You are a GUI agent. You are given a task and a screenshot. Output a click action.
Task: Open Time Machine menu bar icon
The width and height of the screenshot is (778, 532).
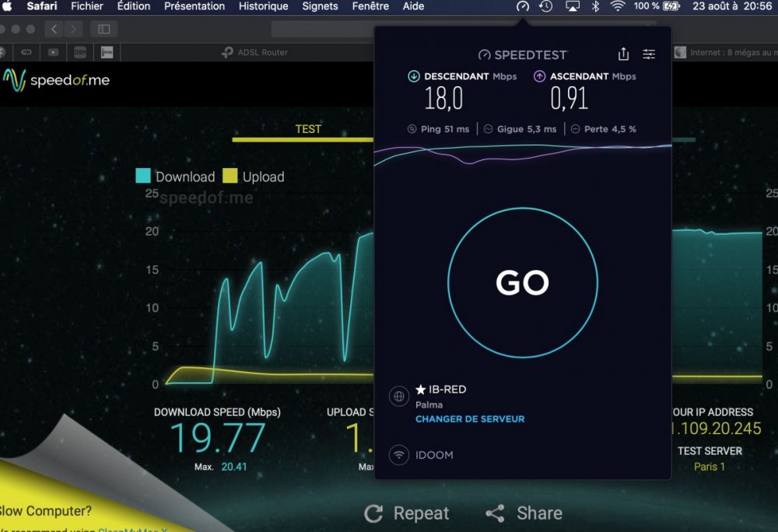pos(546,6)
